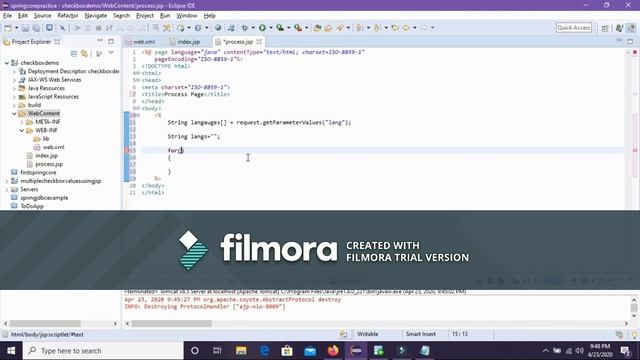Click the Last Edit Location arrow icon
The image size is (640, 360).
click(395, 28)
